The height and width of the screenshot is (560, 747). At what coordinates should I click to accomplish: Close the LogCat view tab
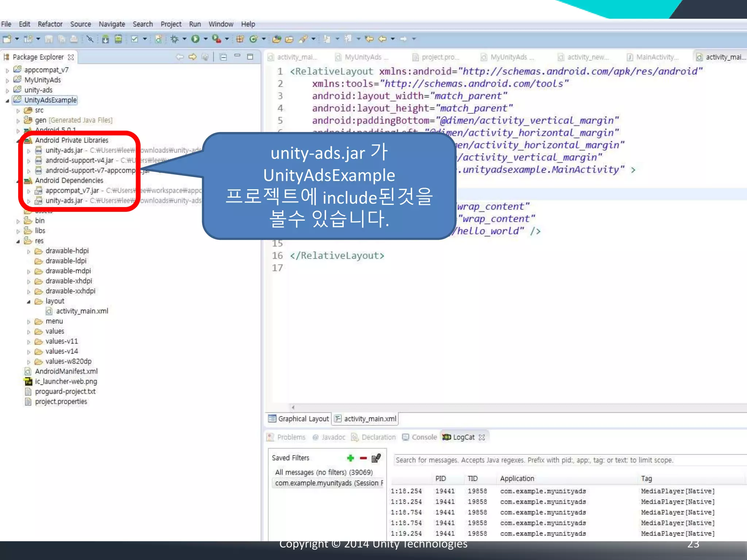tap(481, 437)
